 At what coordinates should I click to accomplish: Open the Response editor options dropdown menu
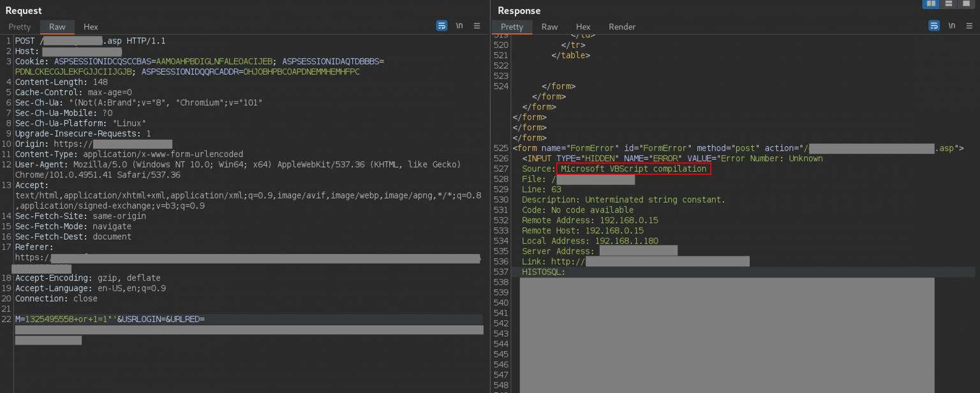click(969, 26)
